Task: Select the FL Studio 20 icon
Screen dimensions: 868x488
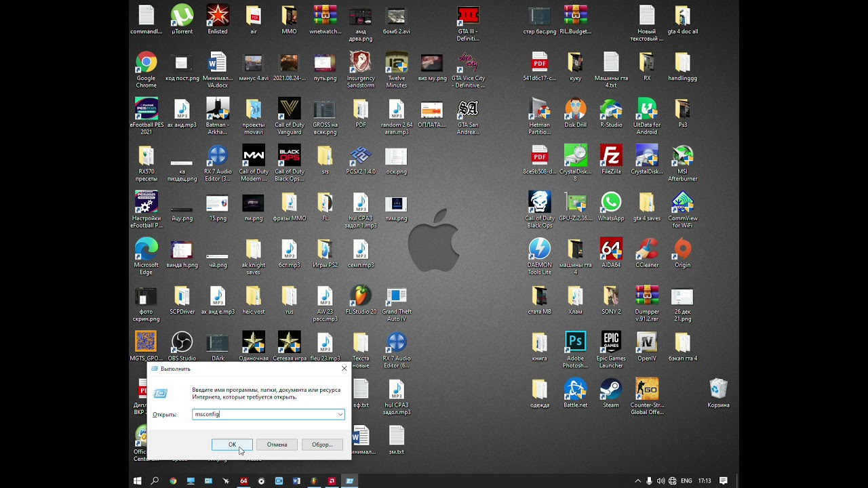Action: 361,300
